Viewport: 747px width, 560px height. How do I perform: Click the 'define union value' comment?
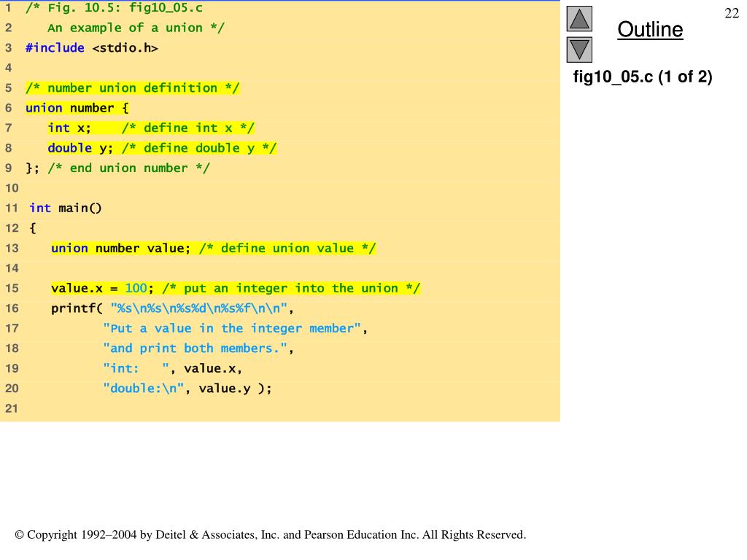287,248
